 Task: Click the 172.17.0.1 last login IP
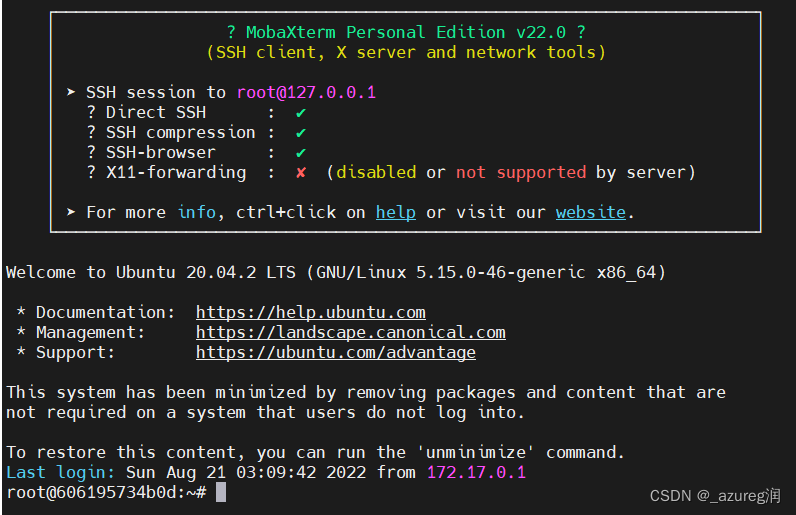476,472
